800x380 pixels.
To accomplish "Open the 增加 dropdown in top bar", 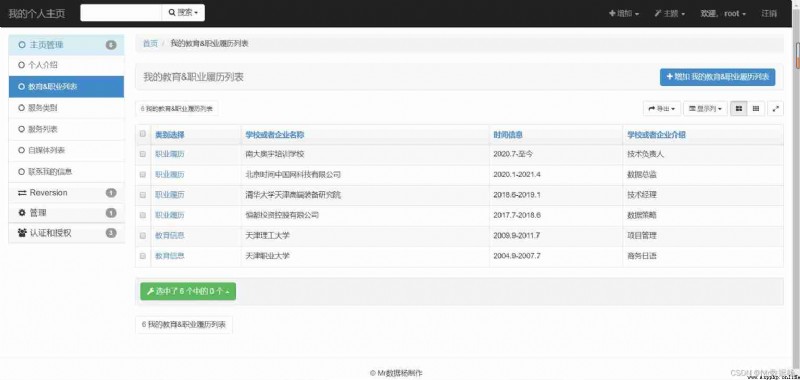I will pos(624,14).
